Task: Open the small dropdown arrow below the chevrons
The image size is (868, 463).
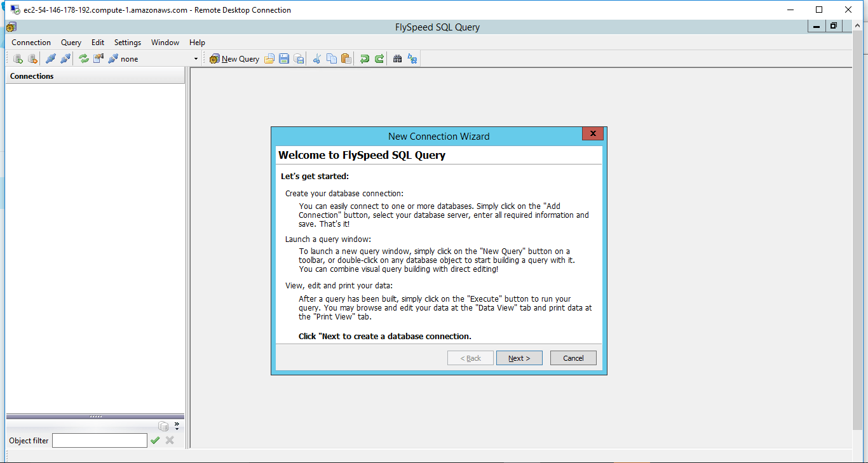Action: click(177, 429)
